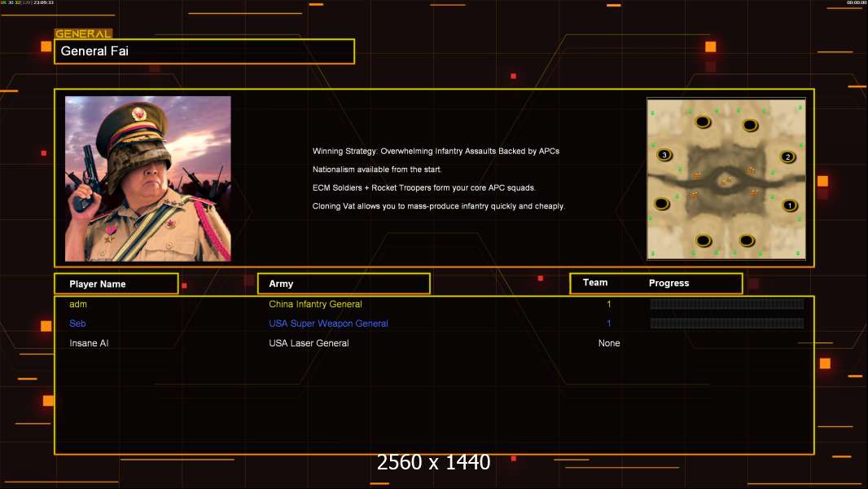Viewport: 868px width, 489px height.
Task: Click Seb's loading progress bar
Action: [727, 323]
